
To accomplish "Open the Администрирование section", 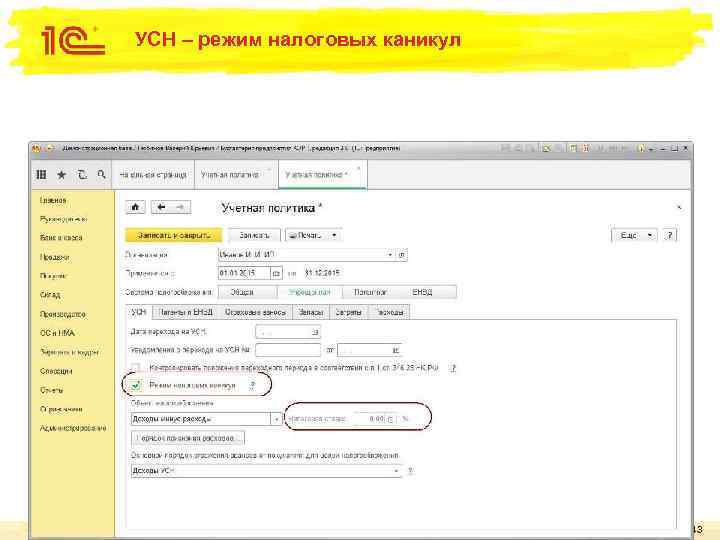I will point(73,428).
